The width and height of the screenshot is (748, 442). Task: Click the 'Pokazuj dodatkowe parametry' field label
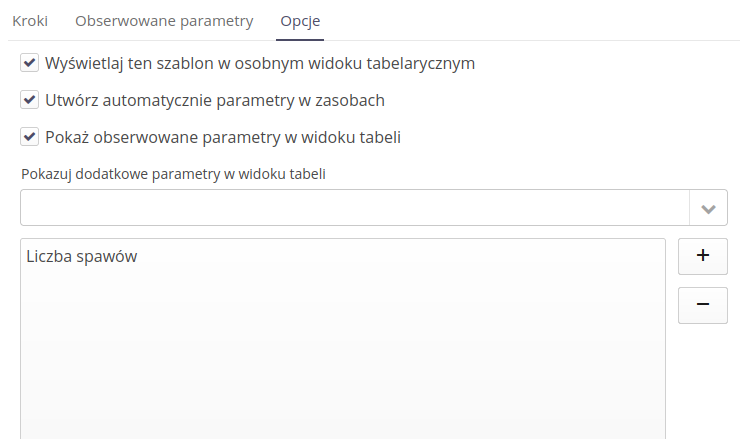(x=173, y=173)
